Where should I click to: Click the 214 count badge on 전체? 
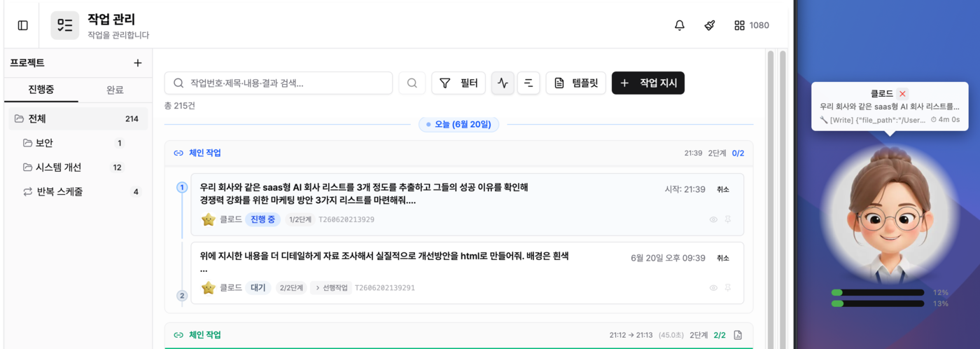point(132,118)
